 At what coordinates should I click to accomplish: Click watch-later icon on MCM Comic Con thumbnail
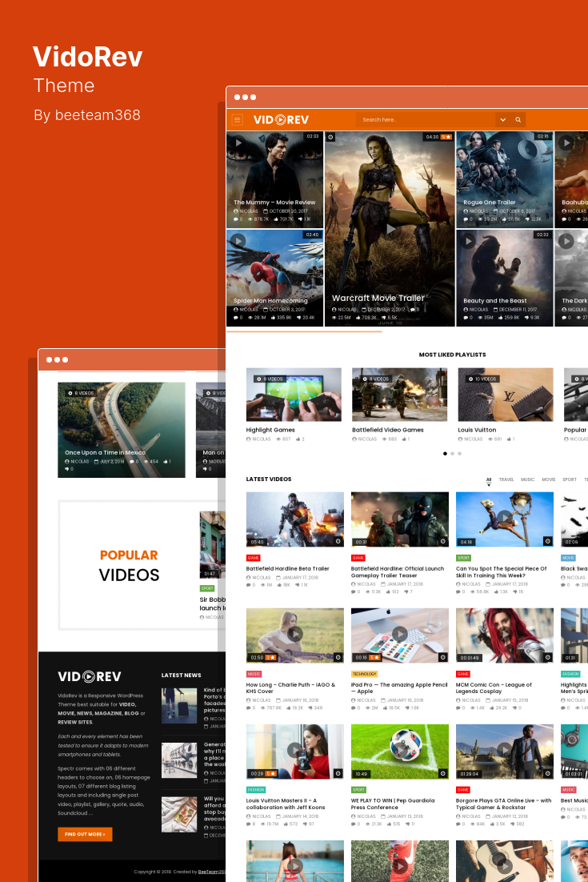pyautogui.click(x=547, y=657)
